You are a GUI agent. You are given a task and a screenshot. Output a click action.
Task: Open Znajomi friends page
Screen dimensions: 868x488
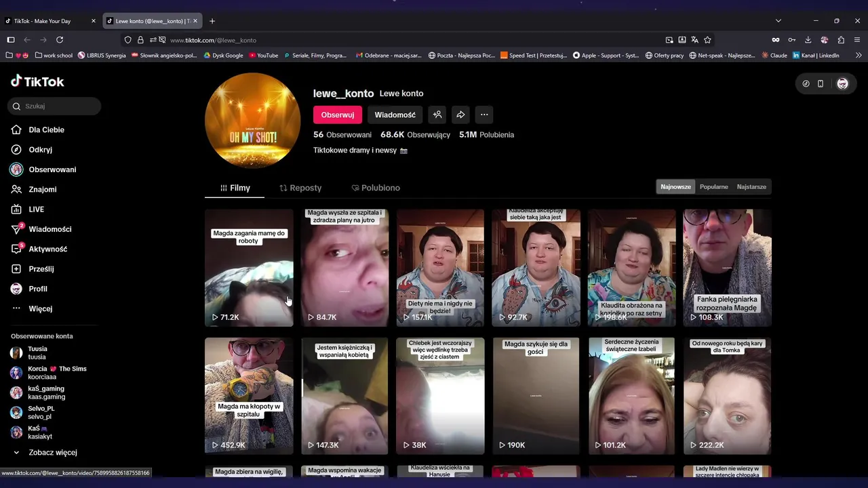pyautogui.click(x=42, y=190)
